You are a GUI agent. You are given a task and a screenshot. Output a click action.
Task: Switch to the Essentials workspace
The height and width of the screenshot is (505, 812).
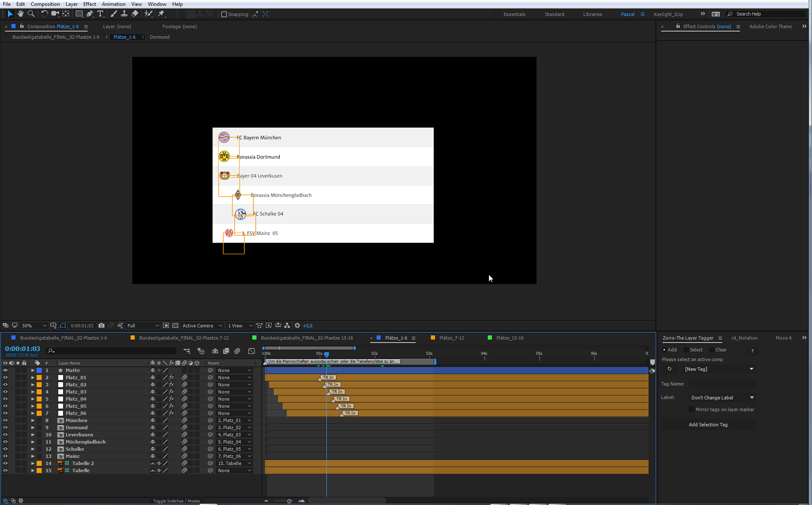click(x=514, y=14)
